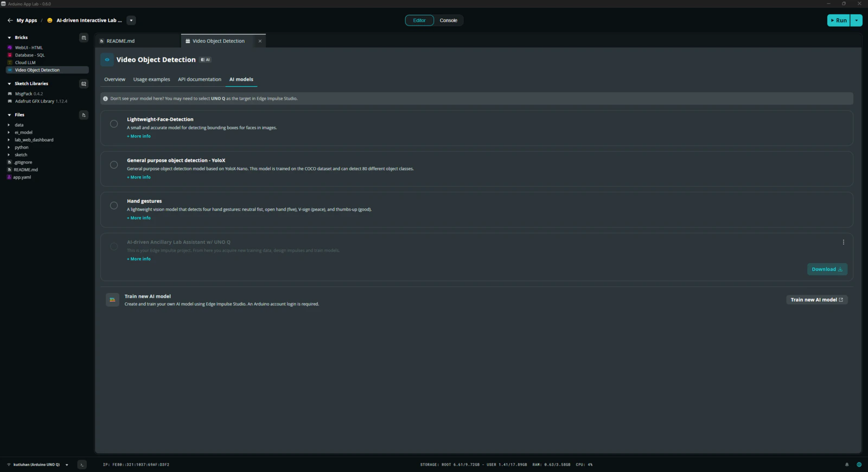Screen dimensions: 868x472
Task: Switch to the README.md editor tab
Action: 138,41
